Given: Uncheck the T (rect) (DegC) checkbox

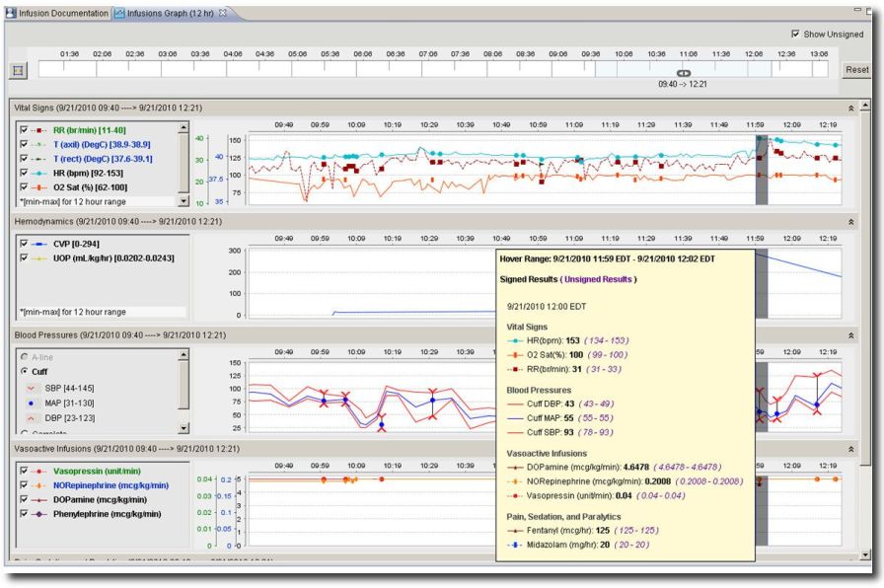Looking at the screenshot, I should click(24, 159).
